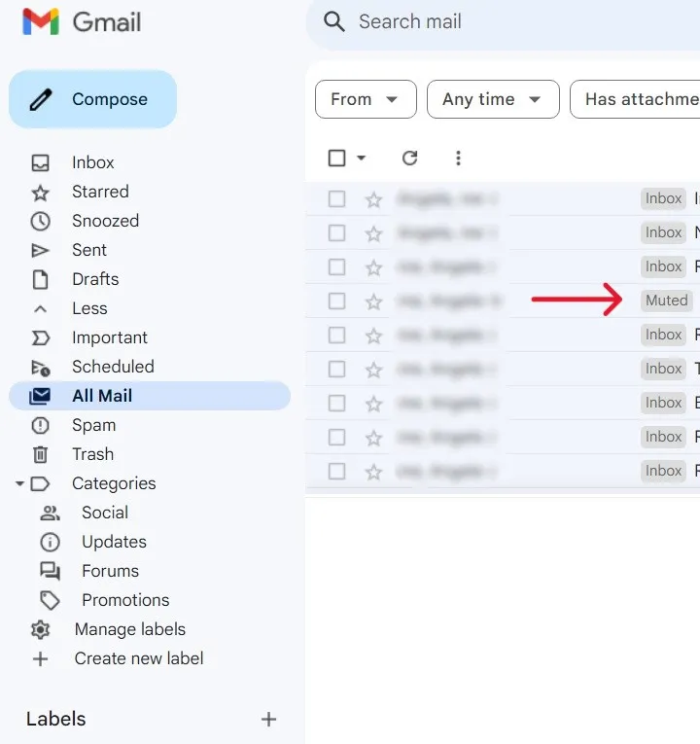Toggle the Select all checkbox
The height and width of the screenshot is (744, 700).
coord(337,159)
